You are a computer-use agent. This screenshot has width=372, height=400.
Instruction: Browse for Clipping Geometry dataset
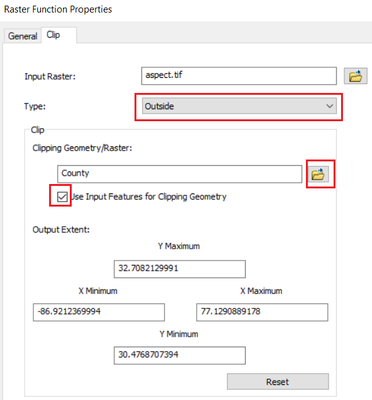point(318,174)
